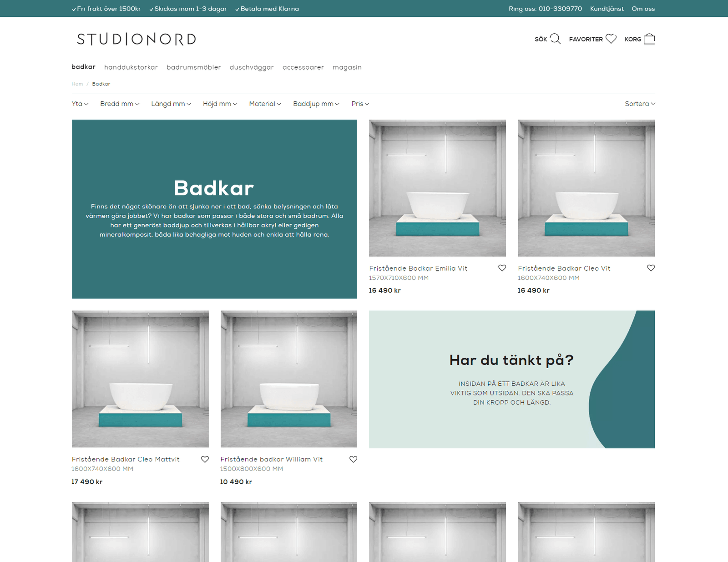Click the FAVORITER label
Viewport: 728px width, 562px height.
point(586,40)
